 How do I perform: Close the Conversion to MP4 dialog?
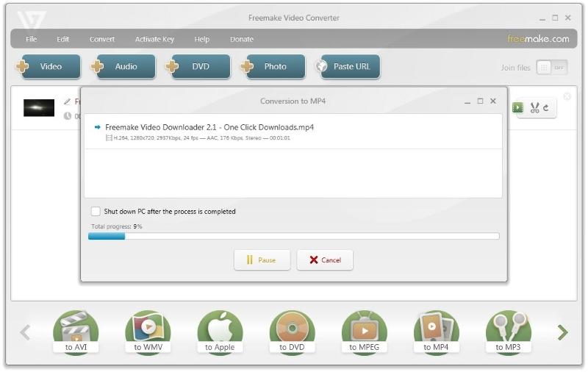[x=493, y=101]
